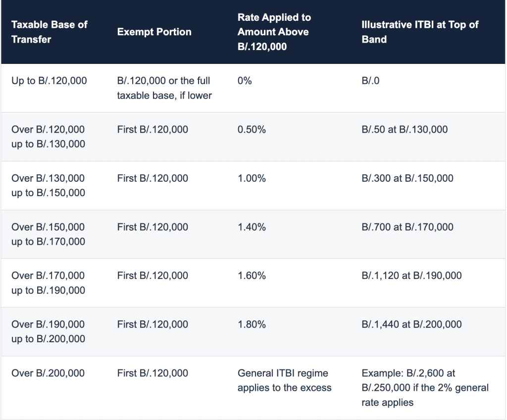507x420 pixels.
Task: Select the 'Up to B/.120,000' cell
Action: (49, 81)
